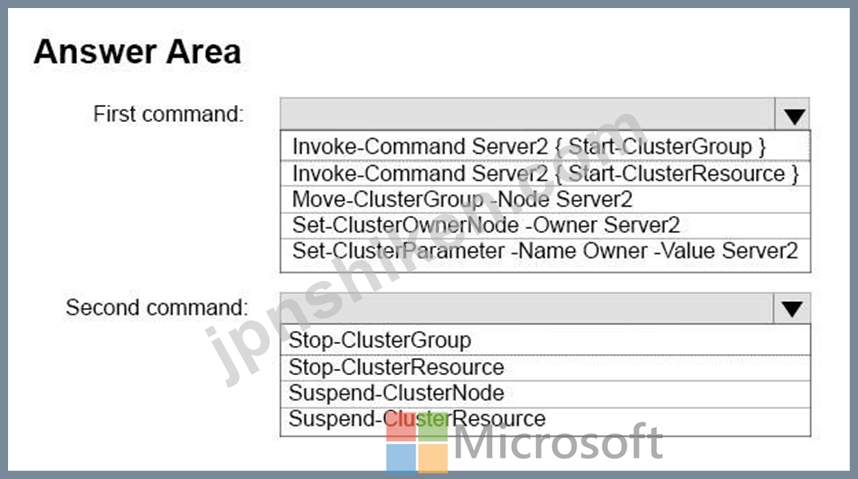Click the Second command combo box field
This screenshot has width=858, height=479.
tap(527, 308)
